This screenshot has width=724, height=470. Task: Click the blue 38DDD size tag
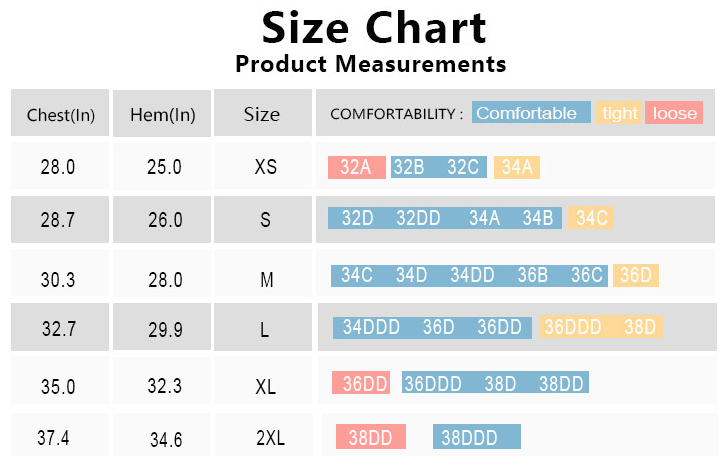(x=477, y=437)
